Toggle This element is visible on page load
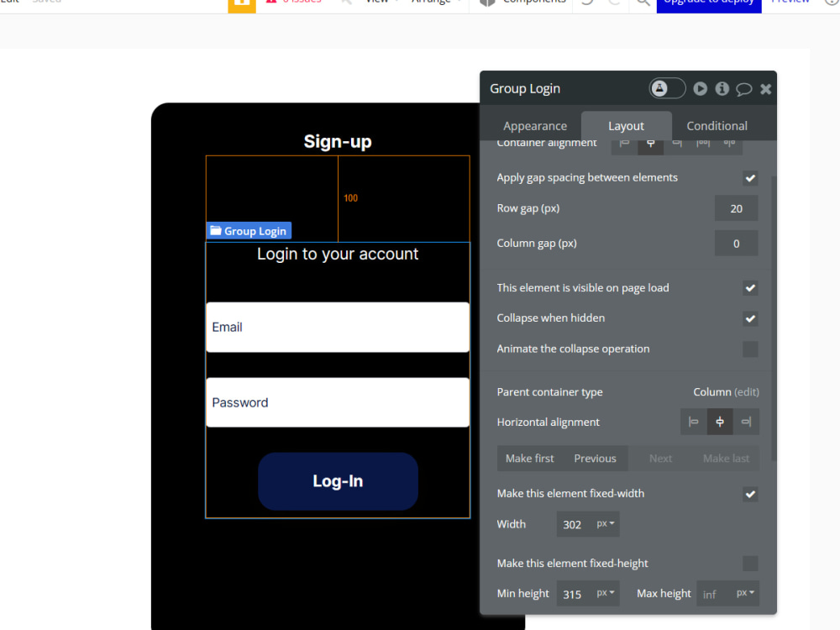The width and height of the screenshot is (840, 630). [750, 288]
